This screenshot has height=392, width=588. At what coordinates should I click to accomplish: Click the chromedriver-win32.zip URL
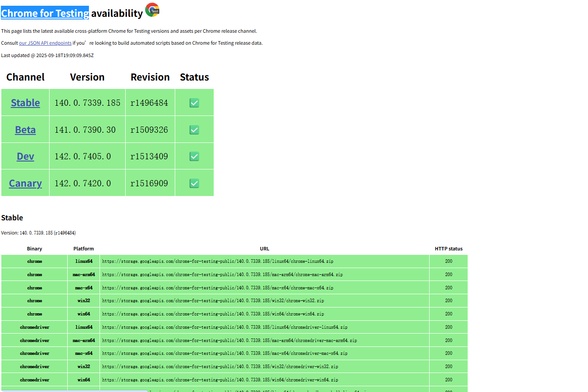(x=220, y=367)
